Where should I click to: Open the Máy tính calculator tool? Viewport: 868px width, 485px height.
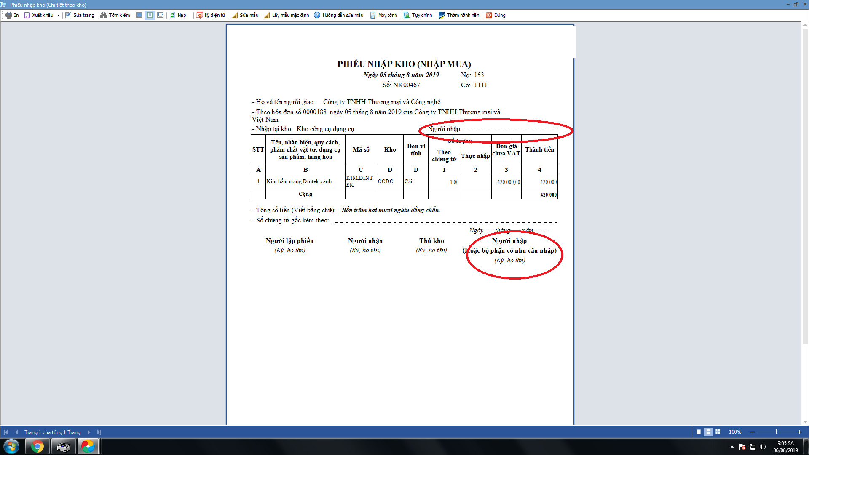click(373, 15)
